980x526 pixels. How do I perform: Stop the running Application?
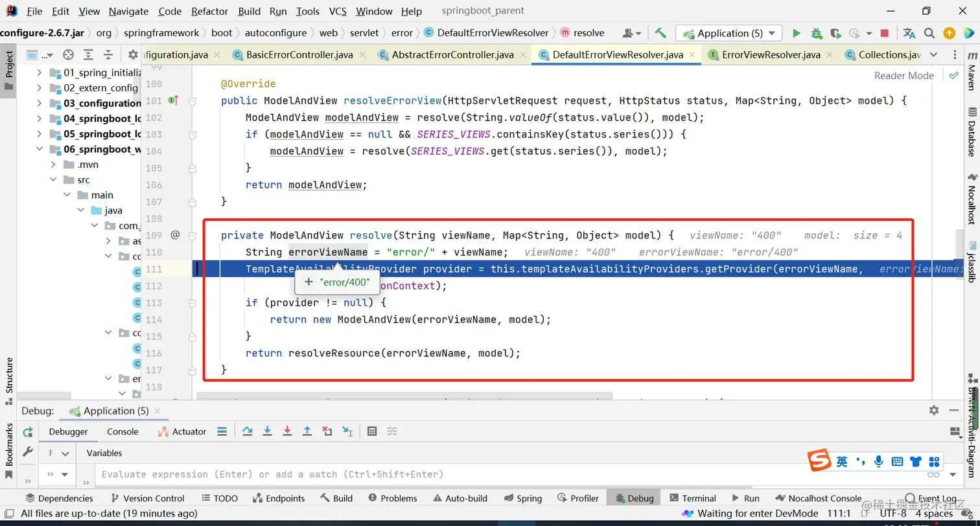tap(885, 33)
